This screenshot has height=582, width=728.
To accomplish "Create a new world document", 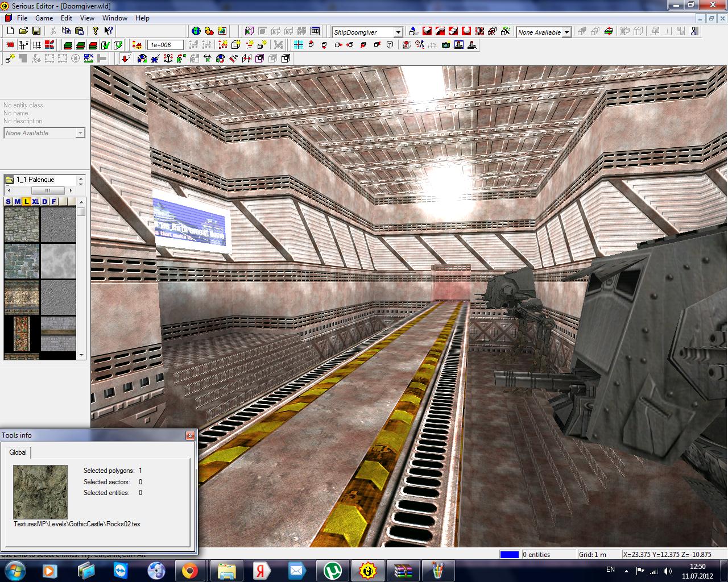I will (10, 31).
